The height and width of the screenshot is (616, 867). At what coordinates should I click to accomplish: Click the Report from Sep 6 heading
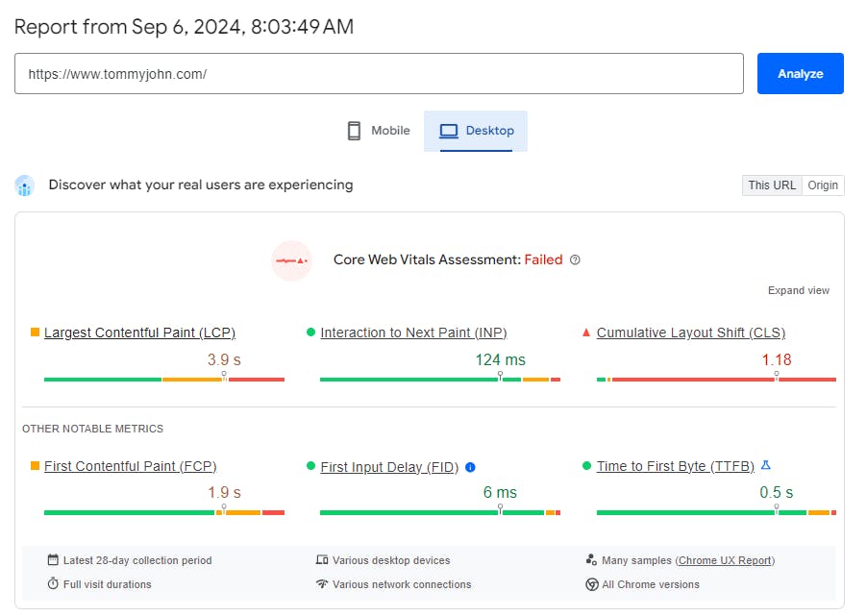pos(185,27)
